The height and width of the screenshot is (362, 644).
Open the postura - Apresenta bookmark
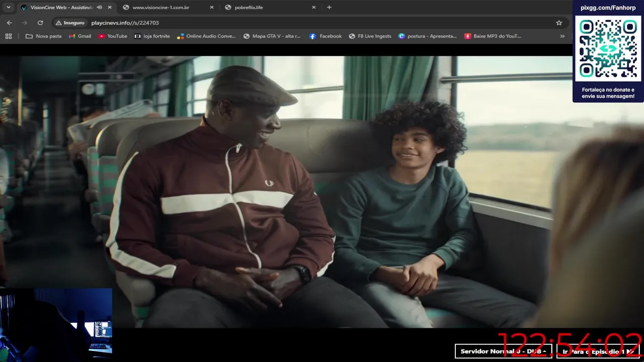tap(428, 36)
